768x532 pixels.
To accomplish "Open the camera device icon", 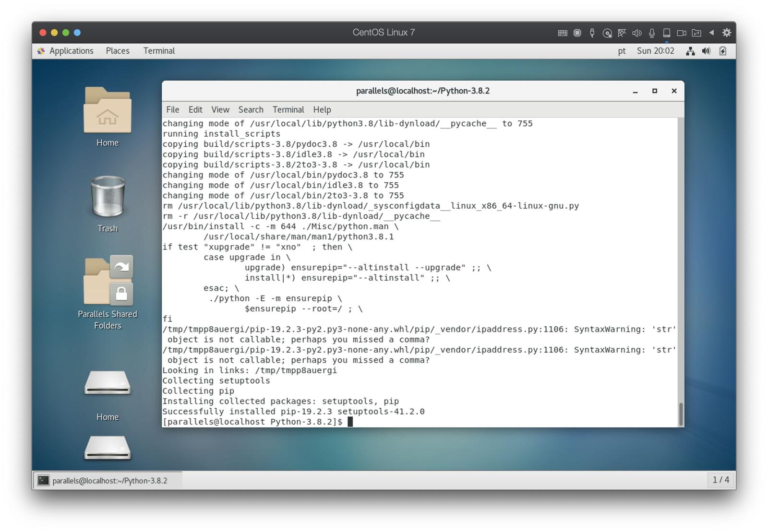I will 681,33.
